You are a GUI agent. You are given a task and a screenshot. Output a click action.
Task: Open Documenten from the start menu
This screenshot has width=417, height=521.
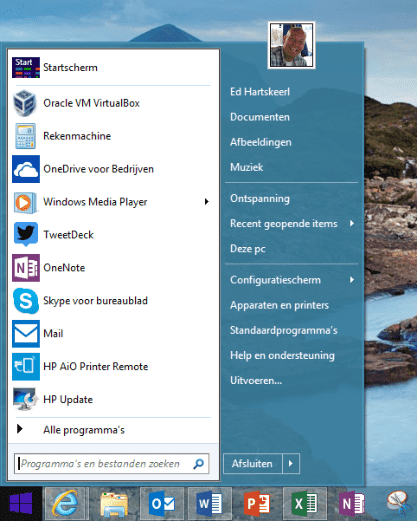click(260, 117)
